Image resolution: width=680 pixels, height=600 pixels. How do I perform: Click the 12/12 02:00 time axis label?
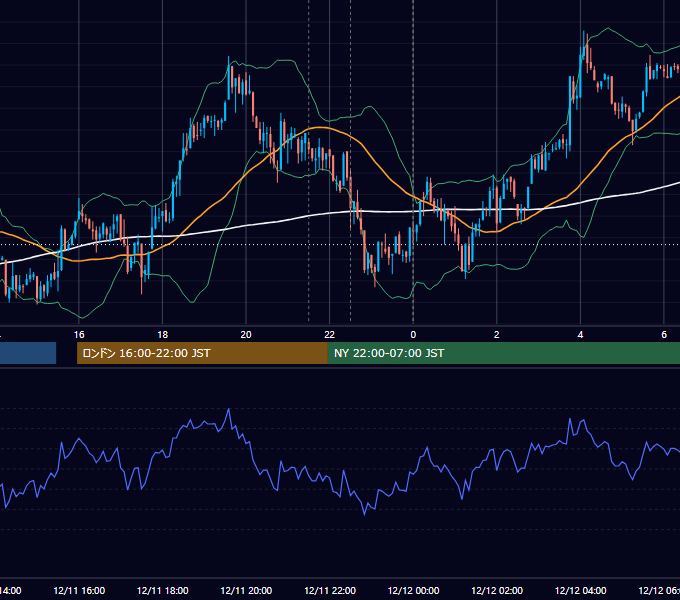(497, 590)
